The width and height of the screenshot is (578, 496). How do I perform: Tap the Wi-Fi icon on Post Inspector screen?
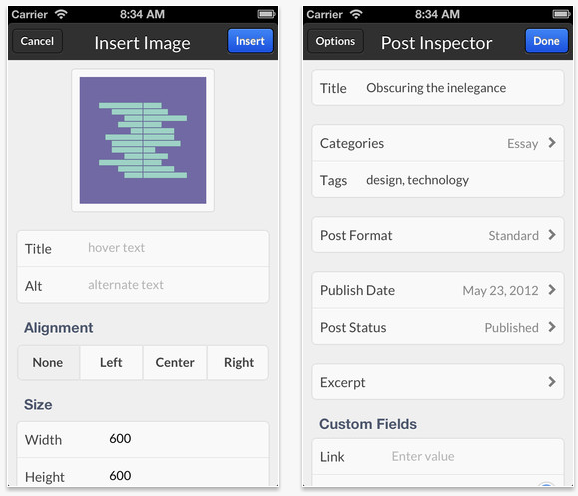356,14
